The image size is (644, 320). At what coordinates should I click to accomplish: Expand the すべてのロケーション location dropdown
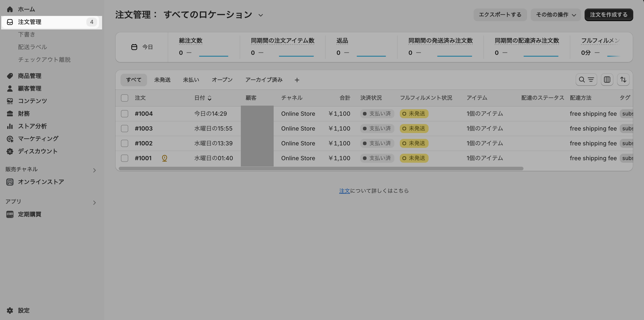click(x=260, y=15)
